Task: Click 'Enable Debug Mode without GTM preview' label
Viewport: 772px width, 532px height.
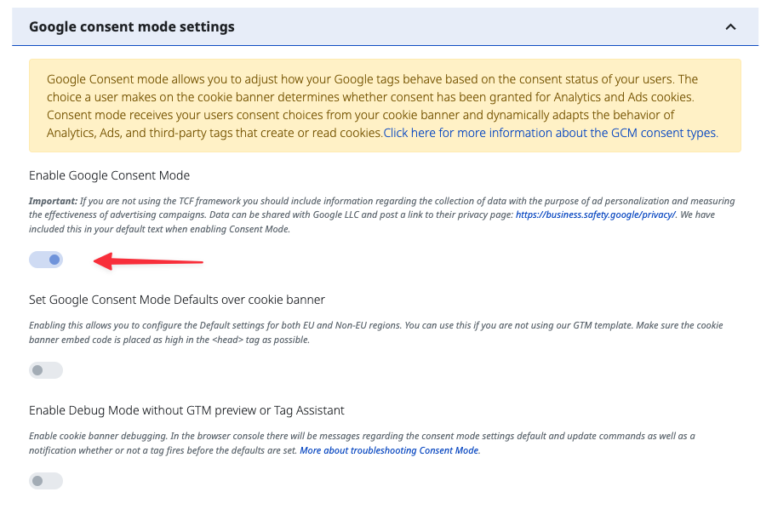Action: (186, 410)
